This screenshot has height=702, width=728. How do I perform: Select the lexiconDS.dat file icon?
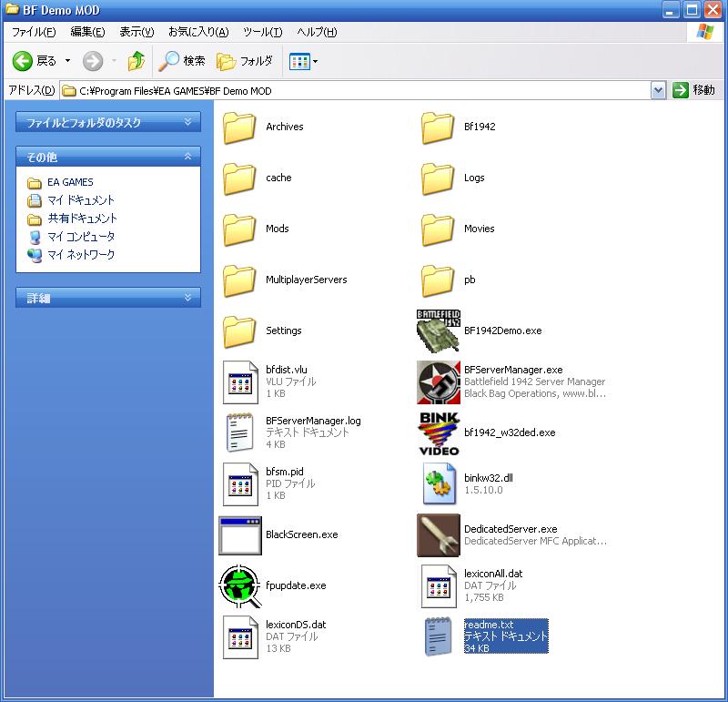tap(240, 637)
